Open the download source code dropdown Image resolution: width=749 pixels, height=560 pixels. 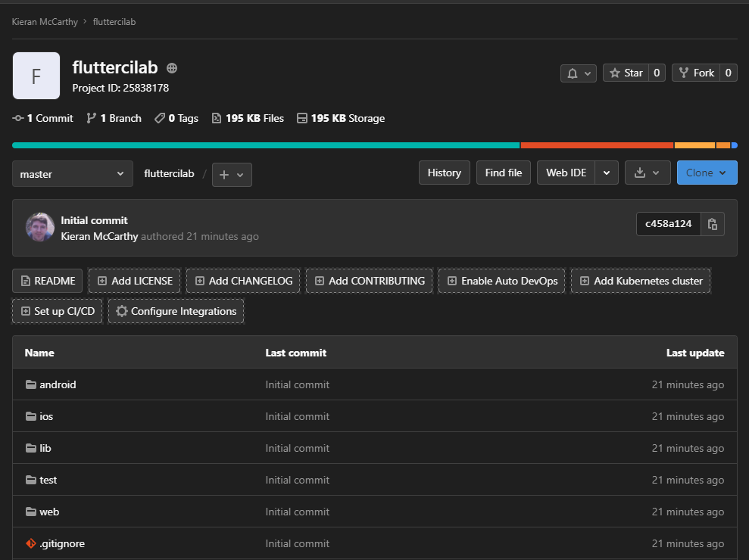(648, 173)
